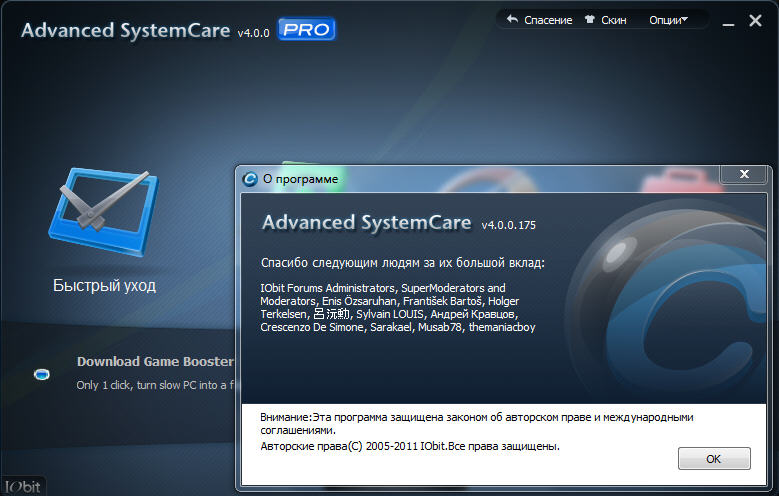Click the blue Game Booster bullet icon
Image resolution: width=779 pixels, height=496 pixels.
coord(41,374)
